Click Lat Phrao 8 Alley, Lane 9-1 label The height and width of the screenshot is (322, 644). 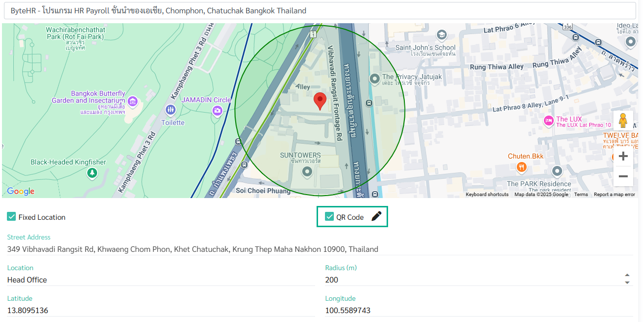pyautogui.click(x=531, y=104)
